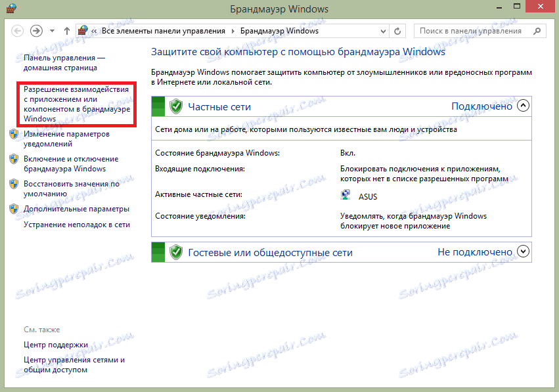Click the shield icon beside 'Включение и отключение'

click(14, 159)
